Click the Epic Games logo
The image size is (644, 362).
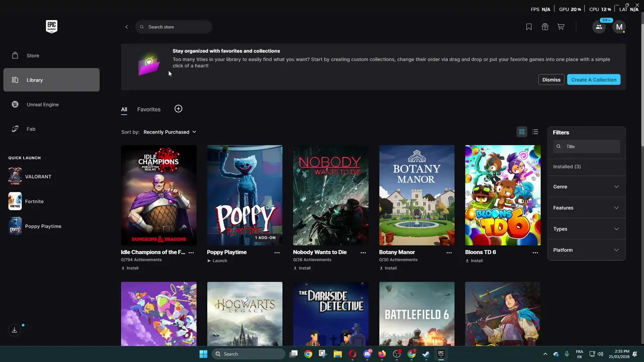click(x=51, y=27)
